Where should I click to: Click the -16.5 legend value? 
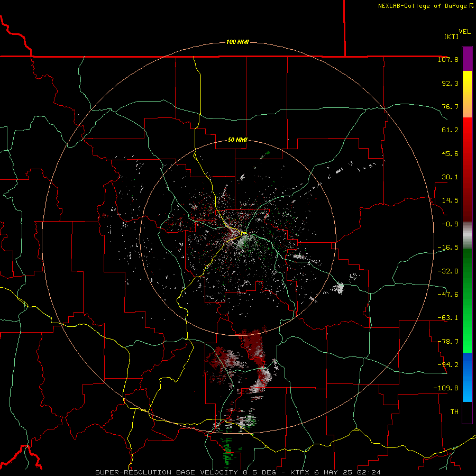(x=448, y=248)
